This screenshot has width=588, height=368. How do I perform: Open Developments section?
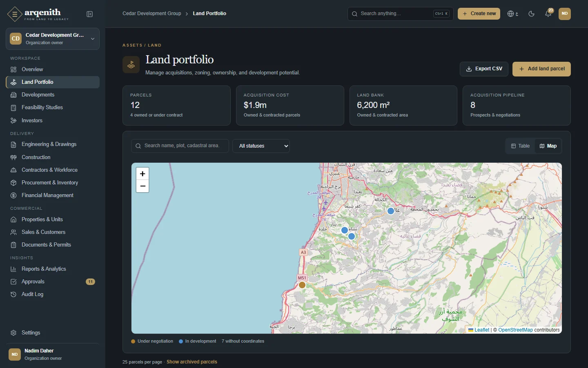[x=53, y=95]
